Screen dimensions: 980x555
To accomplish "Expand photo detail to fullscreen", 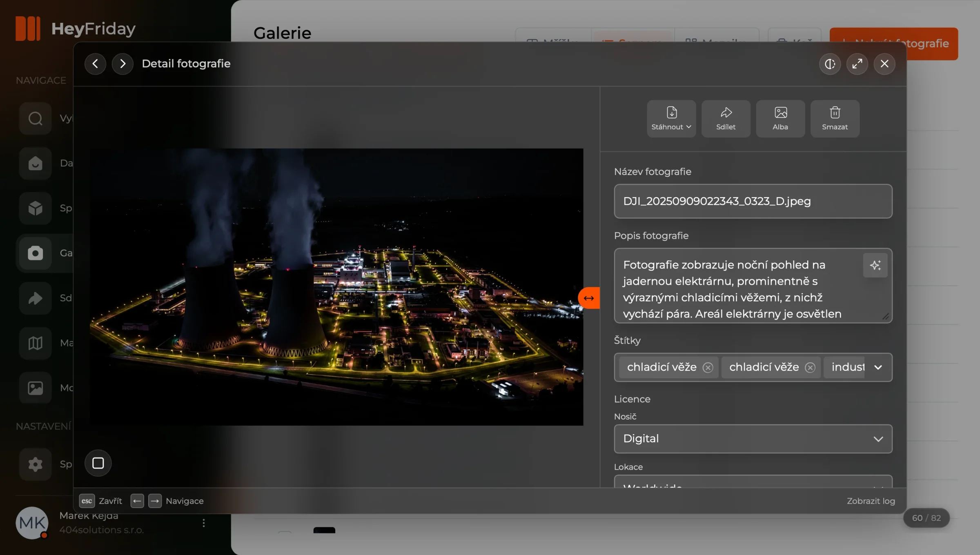I will (x=857, y=64).
